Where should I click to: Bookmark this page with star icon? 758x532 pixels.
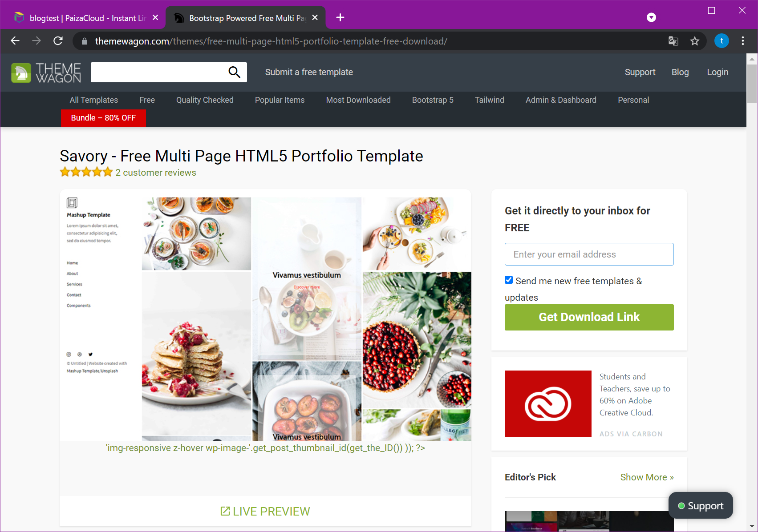click(x=694, y=41)
